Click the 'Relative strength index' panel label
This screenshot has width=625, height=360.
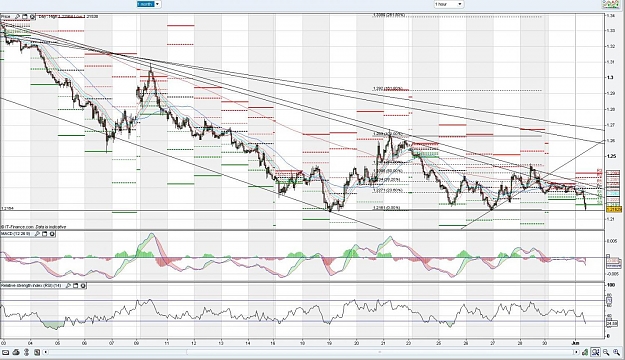(31, 285)
